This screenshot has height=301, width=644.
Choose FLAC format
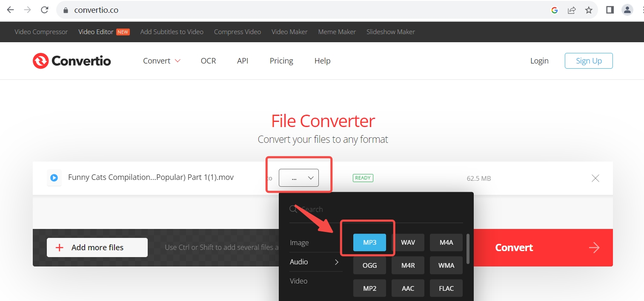point(446,288)
